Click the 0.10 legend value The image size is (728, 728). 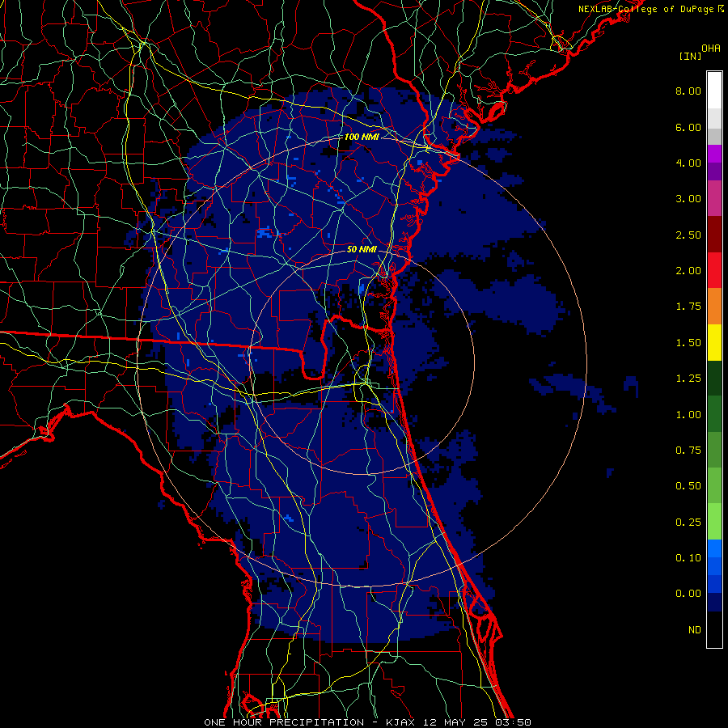point(688,558)
